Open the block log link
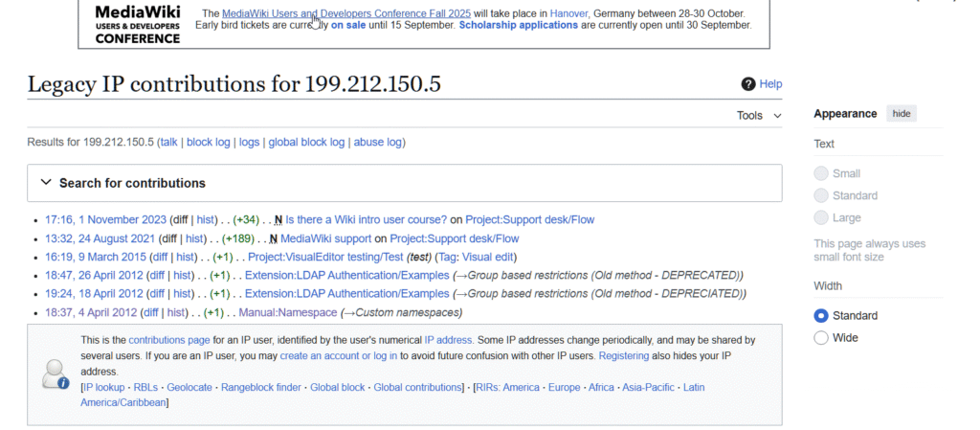Image resolution: width=980 pixels, height=430 pixels. 208,143
